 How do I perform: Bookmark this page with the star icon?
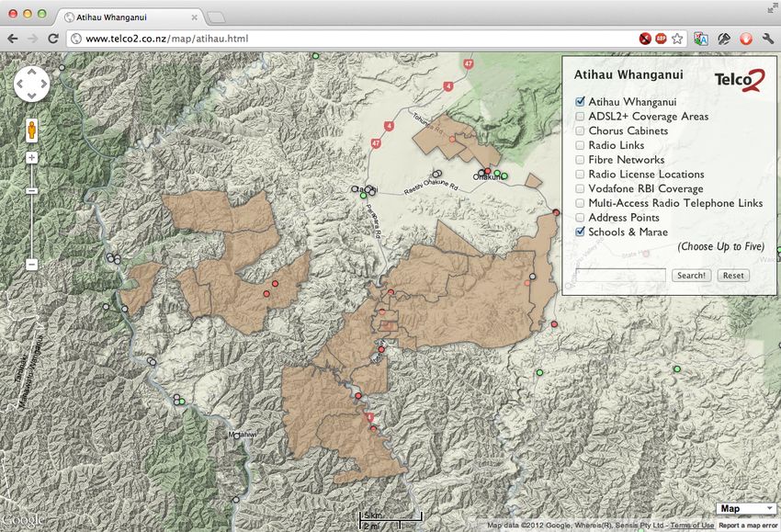[x=677, y=39]
